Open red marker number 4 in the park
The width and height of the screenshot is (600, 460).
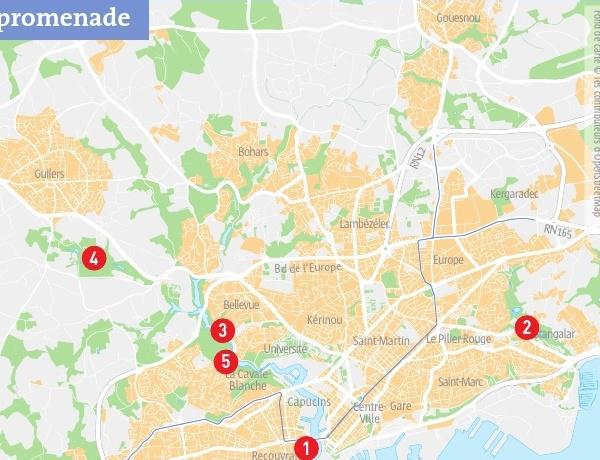94,259
